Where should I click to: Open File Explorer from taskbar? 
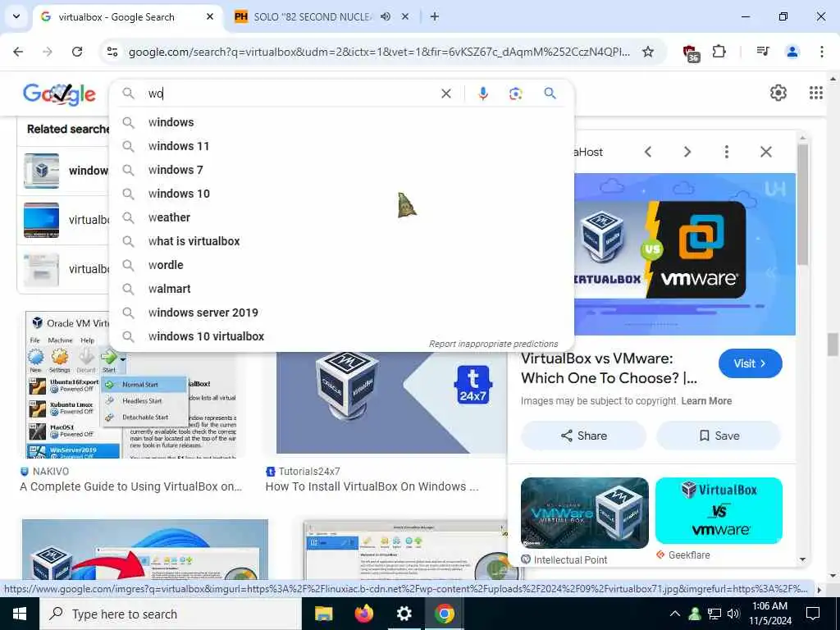coord(323,614)
